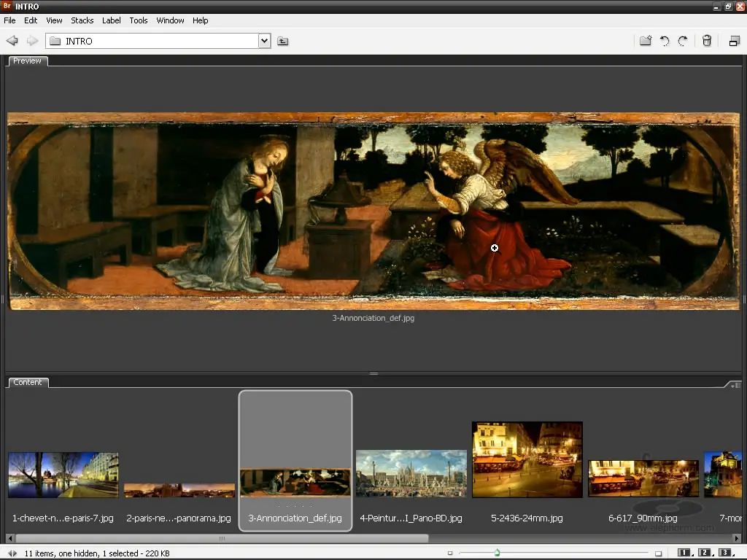Switch to compact mode

(734, 41)
